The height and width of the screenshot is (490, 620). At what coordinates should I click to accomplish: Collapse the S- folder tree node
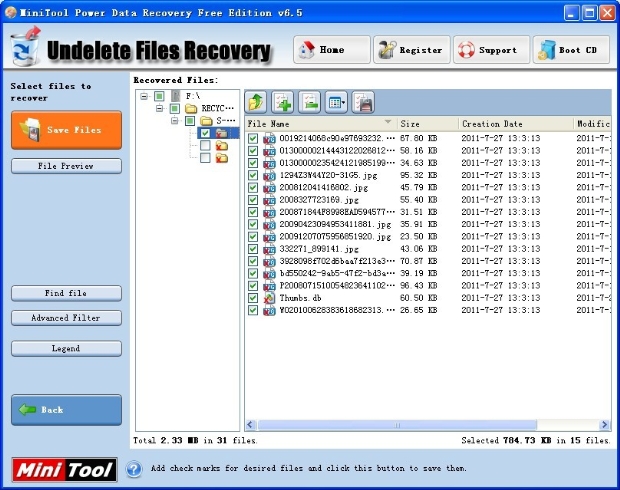coord(174,121)
